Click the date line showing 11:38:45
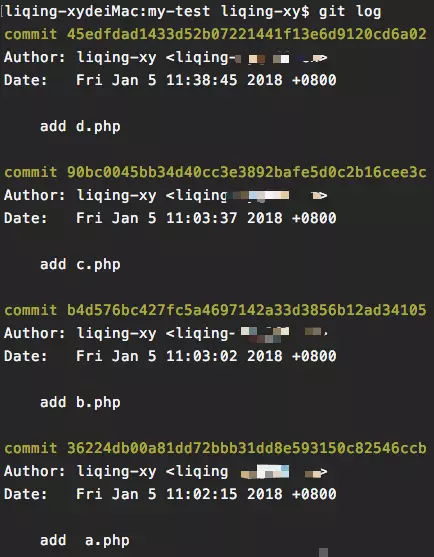 170,80
